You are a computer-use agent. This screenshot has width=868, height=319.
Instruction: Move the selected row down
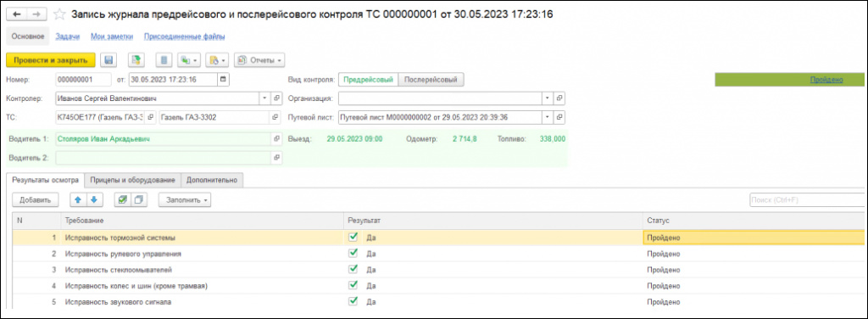tap(93, 199)
